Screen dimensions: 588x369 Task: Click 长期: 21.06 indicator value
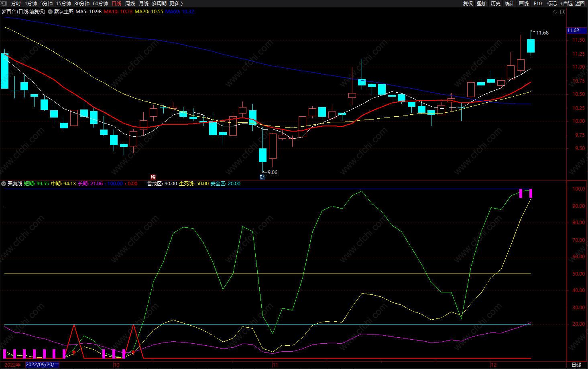[x=90, y=184]
